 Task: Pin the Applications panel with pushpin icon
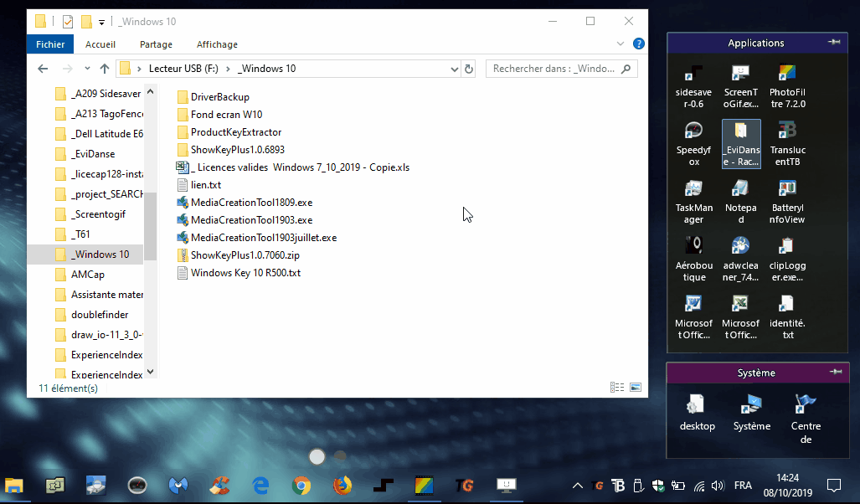tap(834, 42)
